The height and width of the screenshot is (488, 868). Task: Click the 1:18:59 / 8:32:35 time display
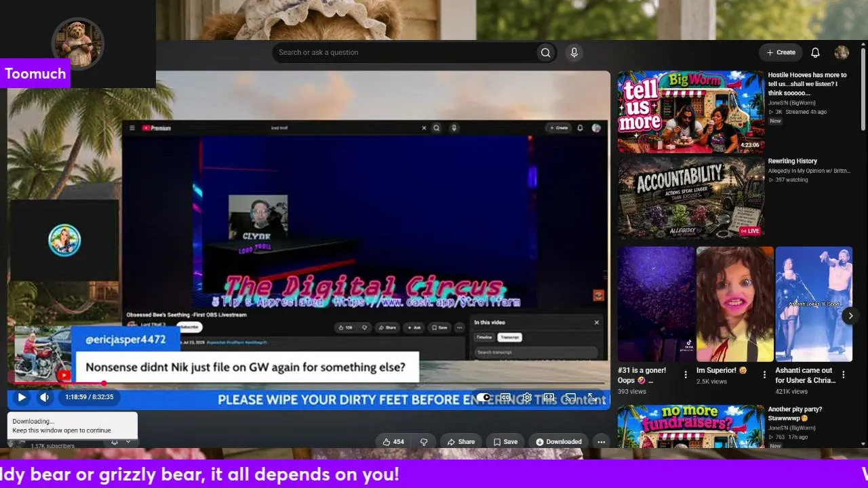point(90,397)
